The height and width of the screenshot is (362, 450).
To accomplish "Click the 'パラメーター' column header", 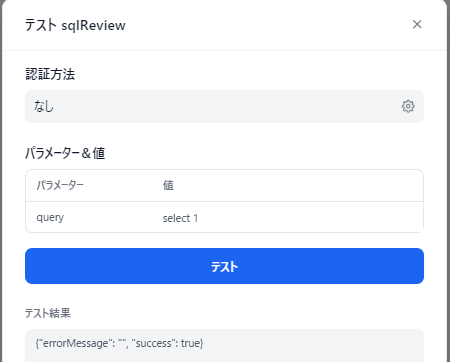I will pyautogui.click(x=60, y=185).
